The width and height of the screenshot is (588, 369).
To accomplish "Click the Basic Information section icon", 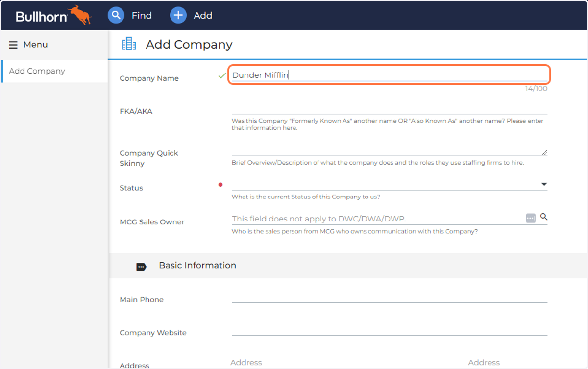I will coord(141,267).
